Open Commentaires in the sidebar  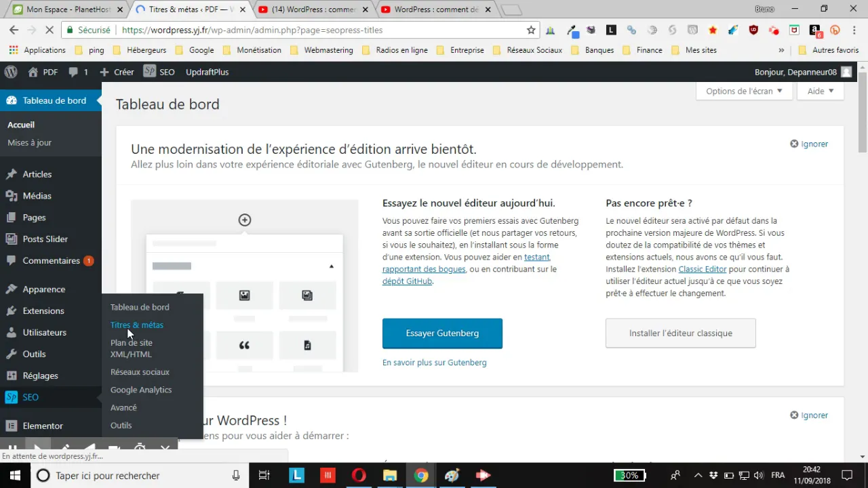[51, 261]
